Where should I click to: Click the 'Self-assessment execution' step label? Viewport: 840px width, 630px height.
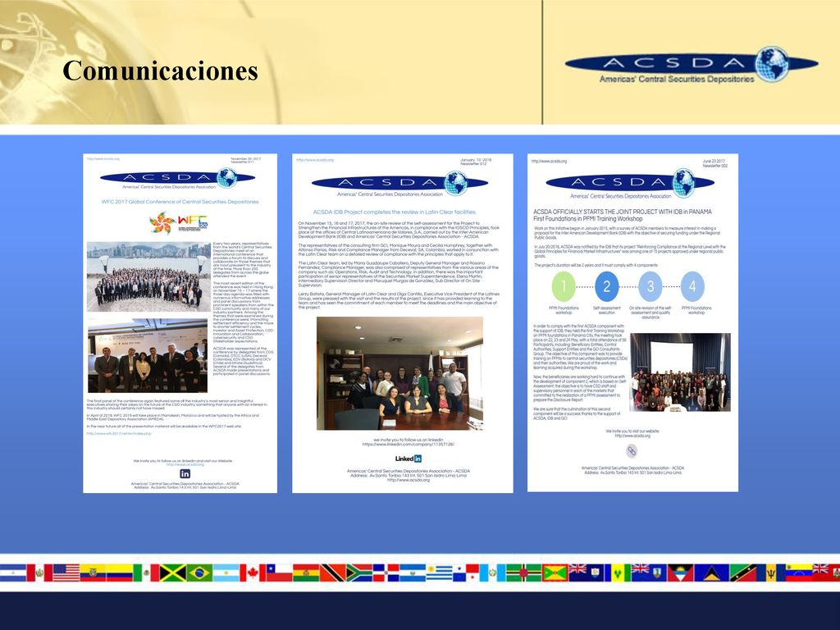coord(606,310)
